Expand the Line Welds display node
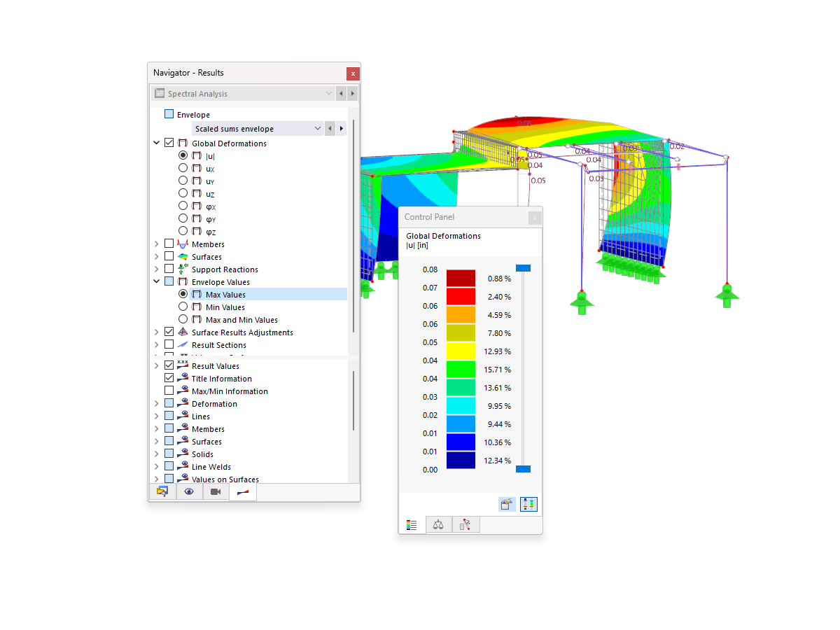Image resolution: width=840 pixels, height=630 pixels. click(157, 467)
